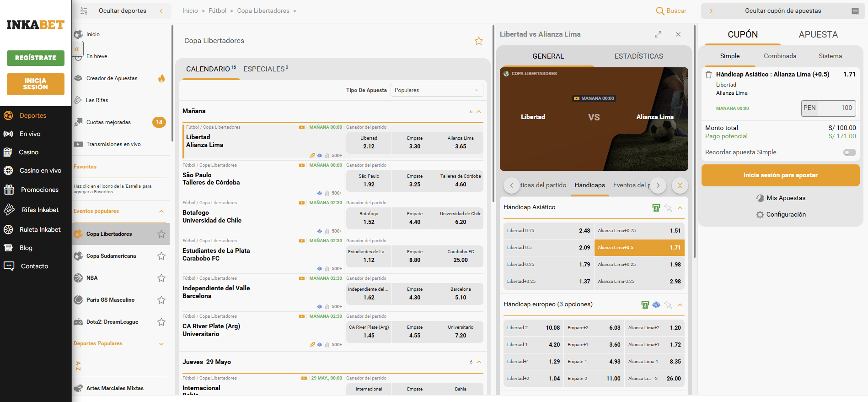Collapse Hándicap Asiático market
The width and height of the screenshot is (868, 402).
(x=680, y=208)
